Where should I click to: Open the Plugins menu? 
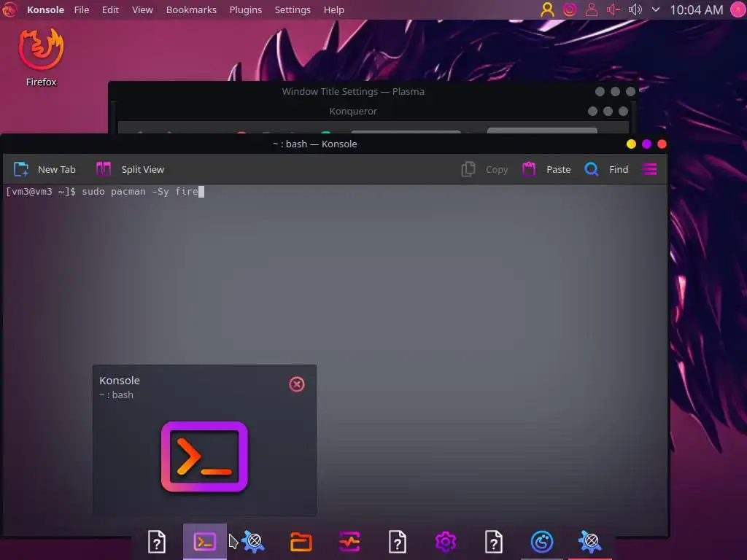coord(245,9)
